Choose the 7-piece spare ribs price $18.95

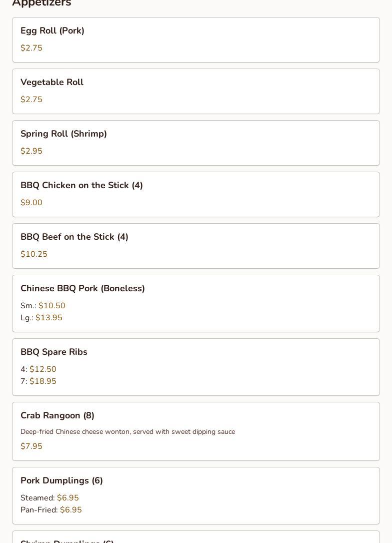coord(42,381)
